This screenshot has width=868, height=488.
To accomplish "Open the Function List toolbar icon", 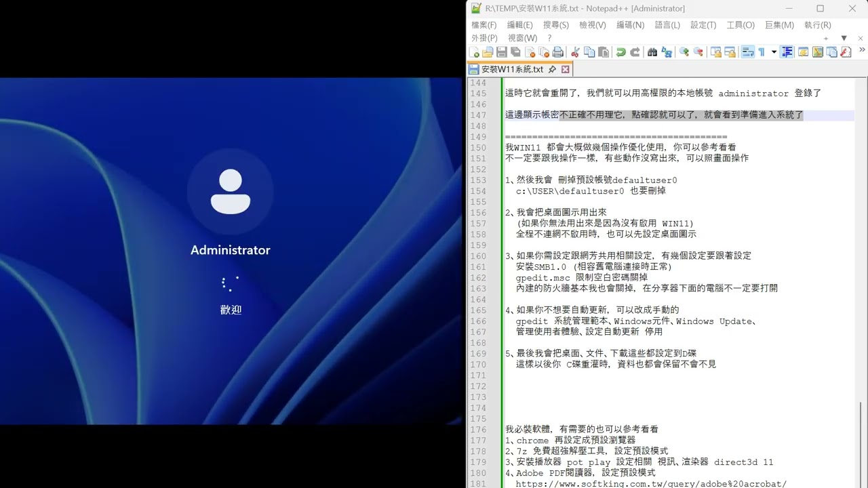I will coord(846,52).
